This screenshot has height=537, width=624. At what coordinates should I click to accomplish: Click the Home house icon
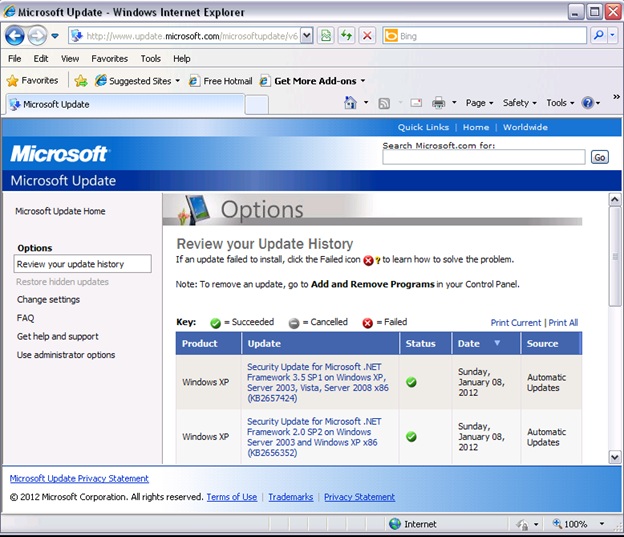[x=350, y=103]
